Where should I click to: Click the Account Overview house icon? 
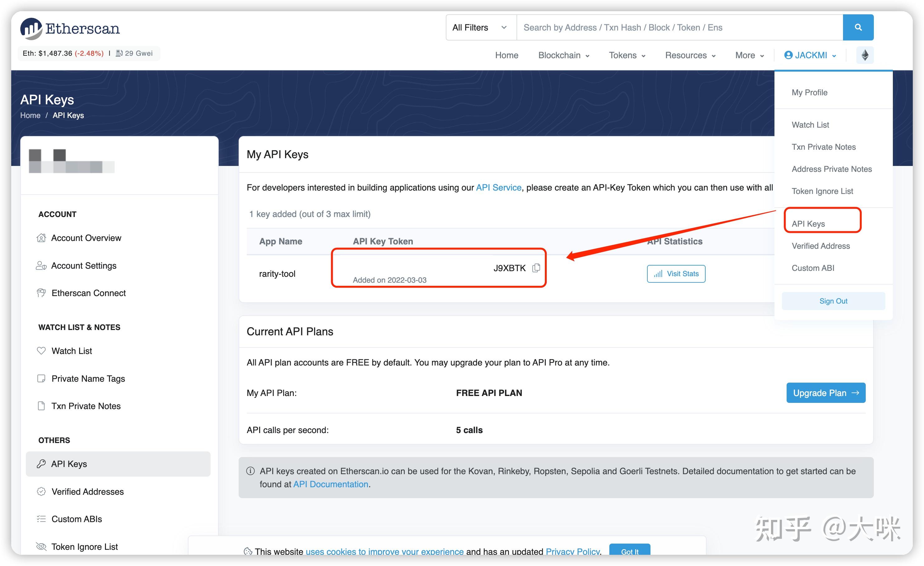coord(41,238)
